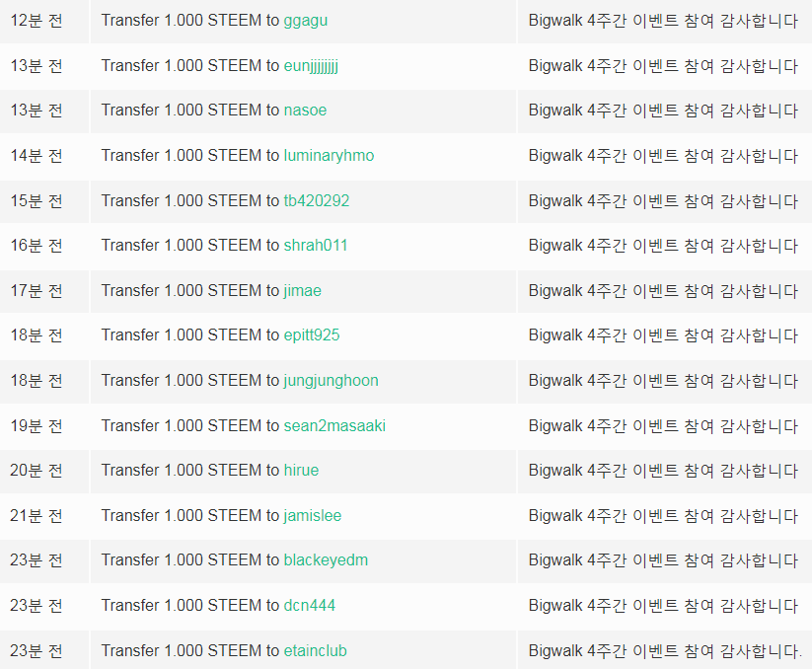Click the 12분 전 timestamp
Viewport: 812px width, 669px height.
click(37, 21)
